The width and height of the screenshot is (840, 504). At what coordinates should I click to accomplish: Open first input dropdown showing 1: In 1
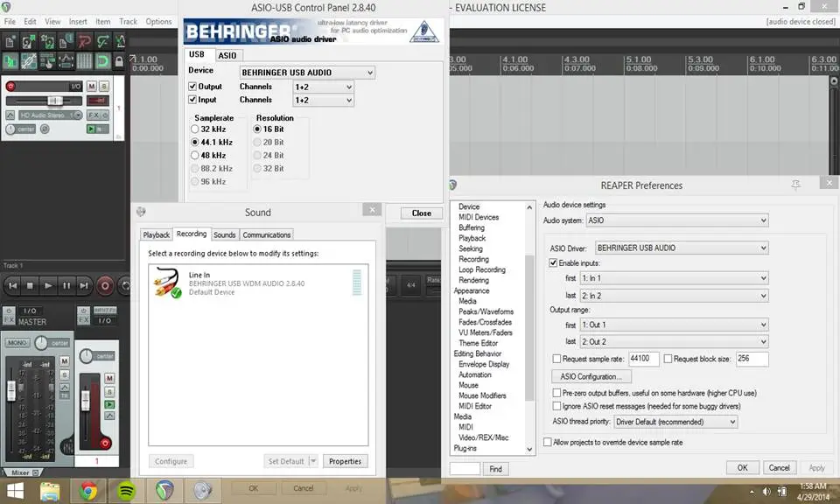click(674, 278)
